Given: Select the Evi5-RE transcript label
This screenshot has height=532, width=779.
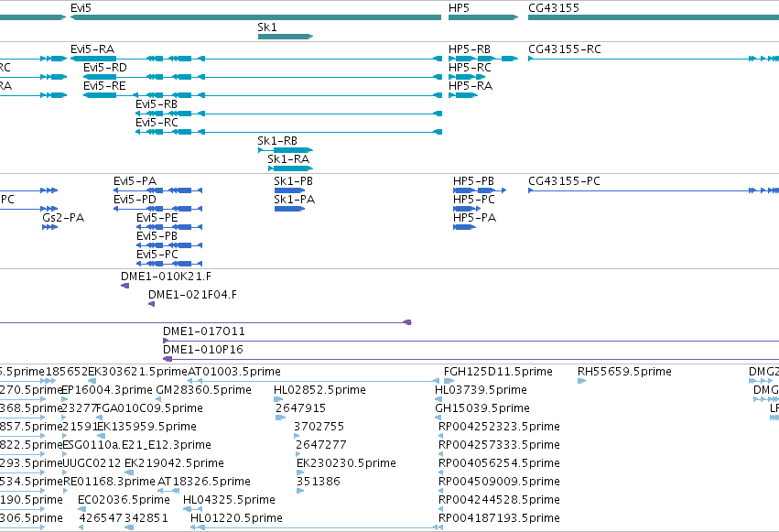Looking at the screenshot, I should click(104, 86).
